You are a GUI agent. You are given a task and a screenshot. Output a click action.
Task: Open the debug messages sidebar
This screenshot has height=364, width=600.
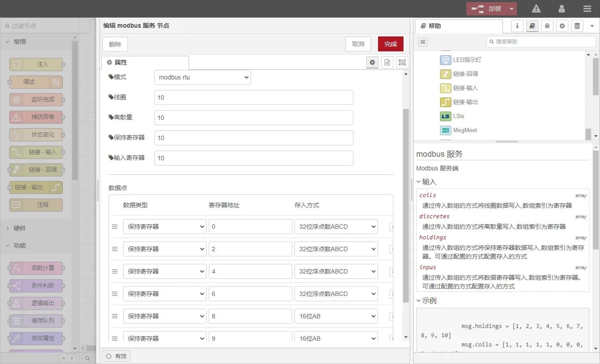pyautogui.click(x=547, y=26)
